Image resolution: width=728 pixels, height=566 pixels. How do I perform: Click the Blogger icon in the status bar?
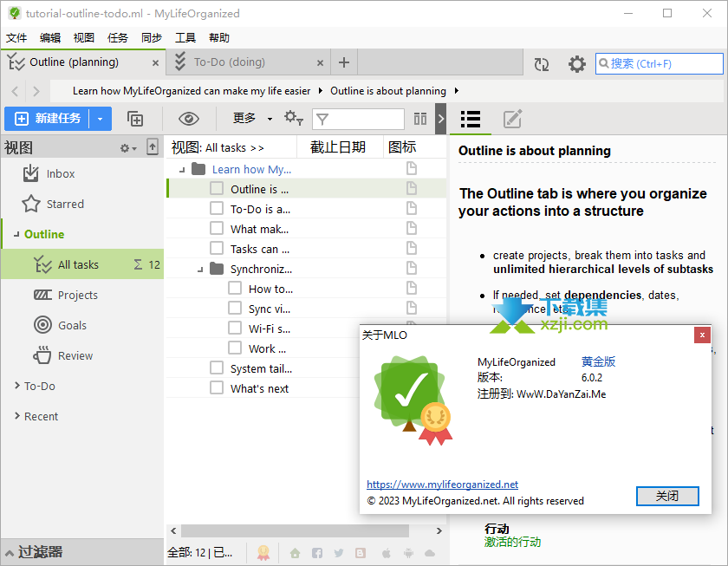(361, 552)
